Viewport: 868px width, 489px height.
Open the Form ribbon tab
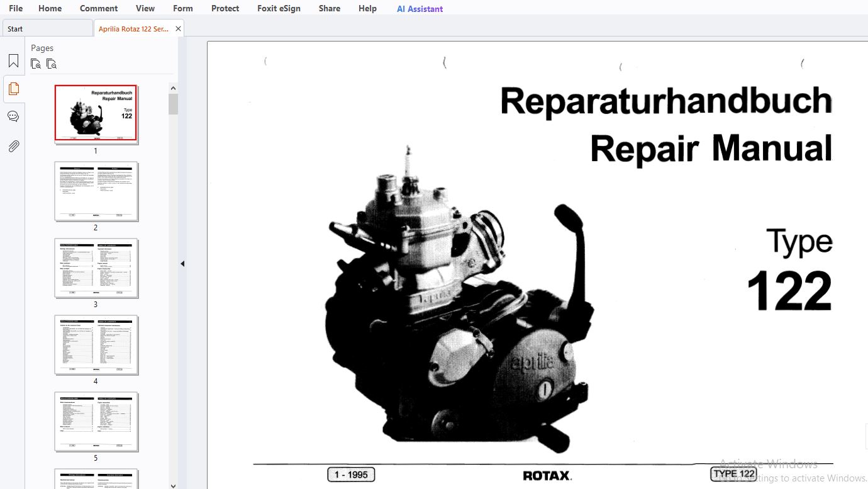(x=183, y=8)
